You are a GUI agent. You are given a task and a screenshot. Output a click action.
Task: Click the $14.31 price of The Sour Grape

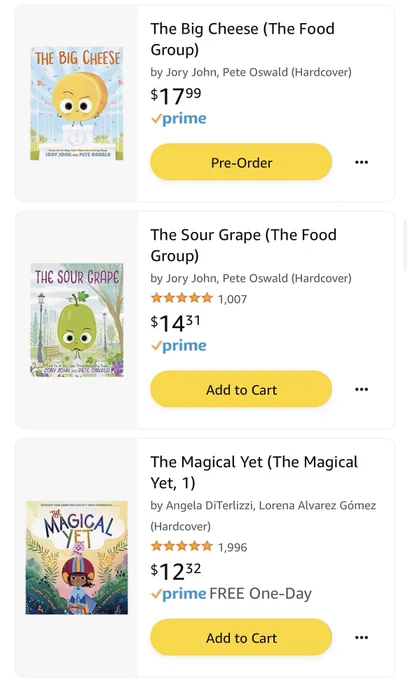click(x=175, y=323)
